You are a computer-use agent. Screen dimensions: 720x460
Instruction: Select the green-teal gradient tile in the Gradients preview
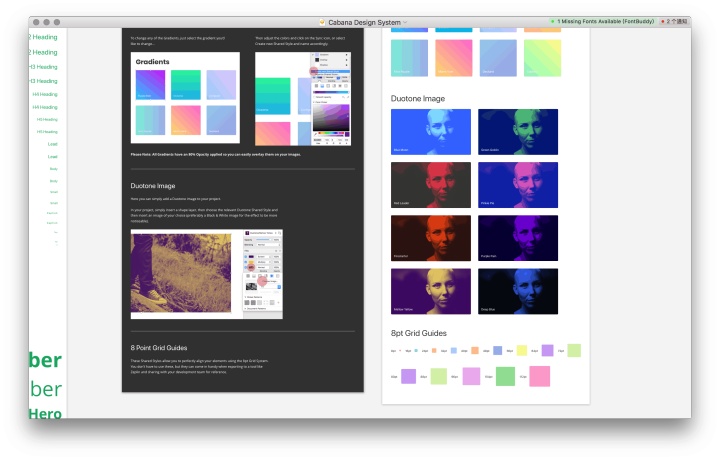186,84
